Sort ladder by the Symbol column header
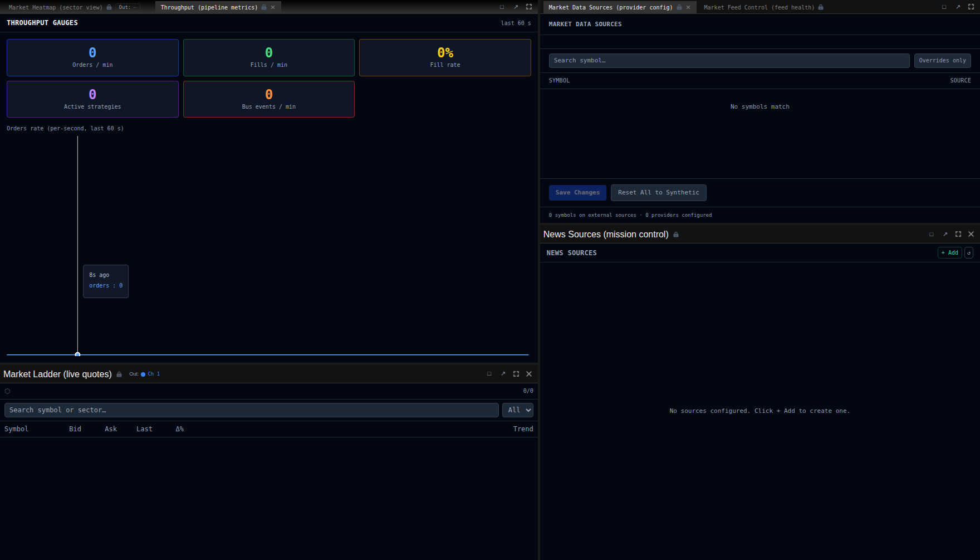The image size is (980, 560). pyautogui.click(x=16, y=429)
